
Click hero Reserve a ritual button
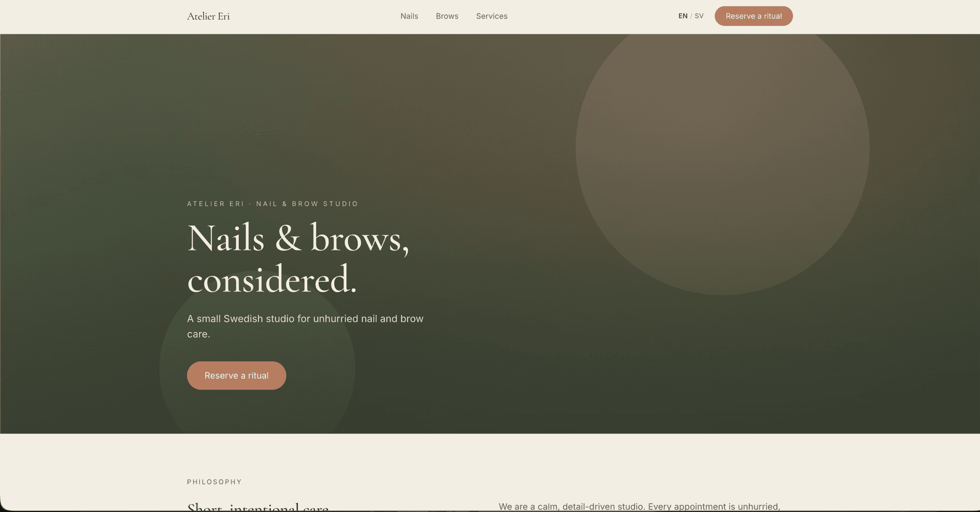click(237, 376)
